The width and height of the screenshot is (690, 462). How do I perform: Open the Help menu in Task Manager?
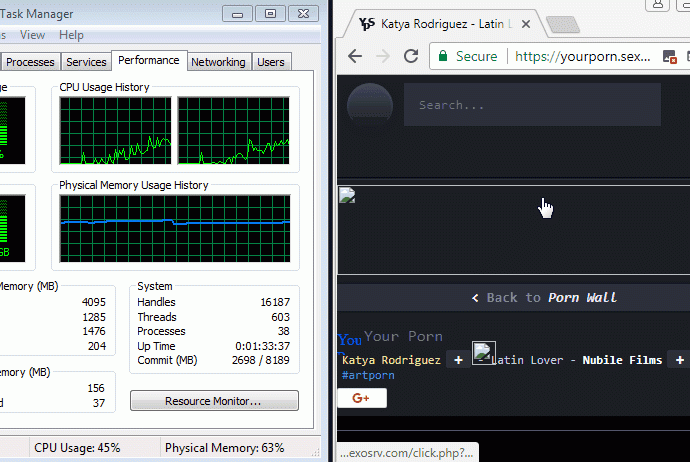tap(71, 35)
